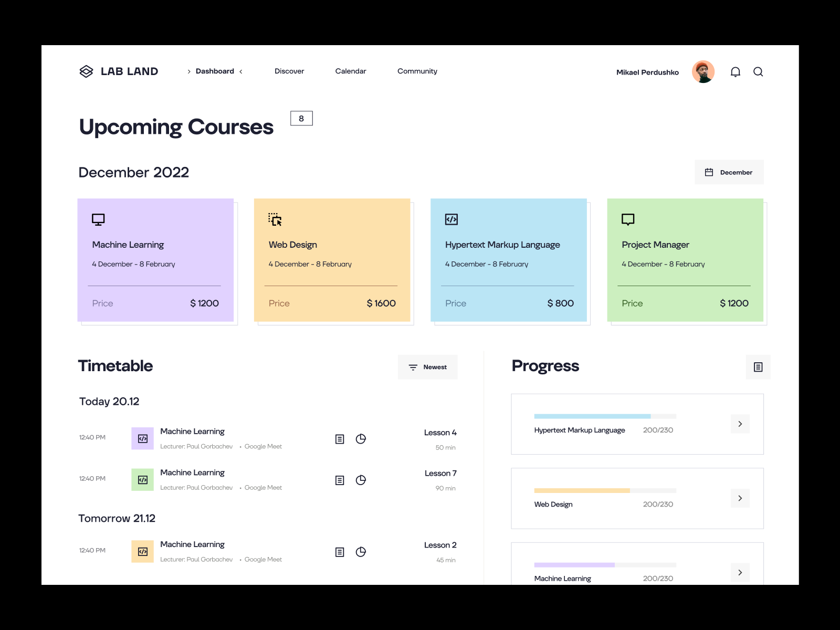Click the notes icon for Lesson 4
840x630 pixels.
340,439
